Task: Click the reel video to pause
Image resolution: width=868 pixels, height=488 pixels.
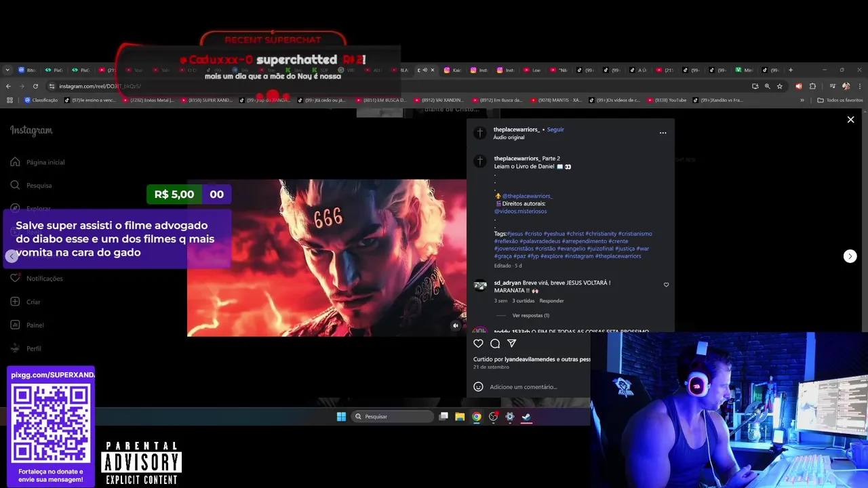Action: (x=327, y=258)
